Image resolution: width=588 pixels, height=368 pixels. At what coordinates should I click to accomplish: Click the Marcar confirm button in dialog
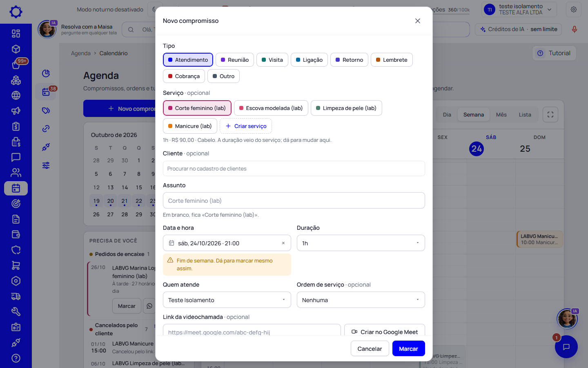[409, 348]
